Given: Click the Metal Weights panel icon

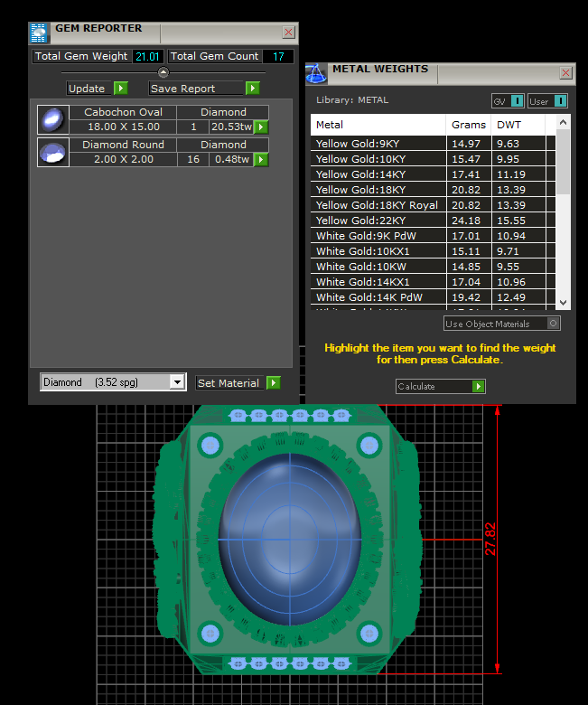Looking at the screenshot, I should coord(315,73).
